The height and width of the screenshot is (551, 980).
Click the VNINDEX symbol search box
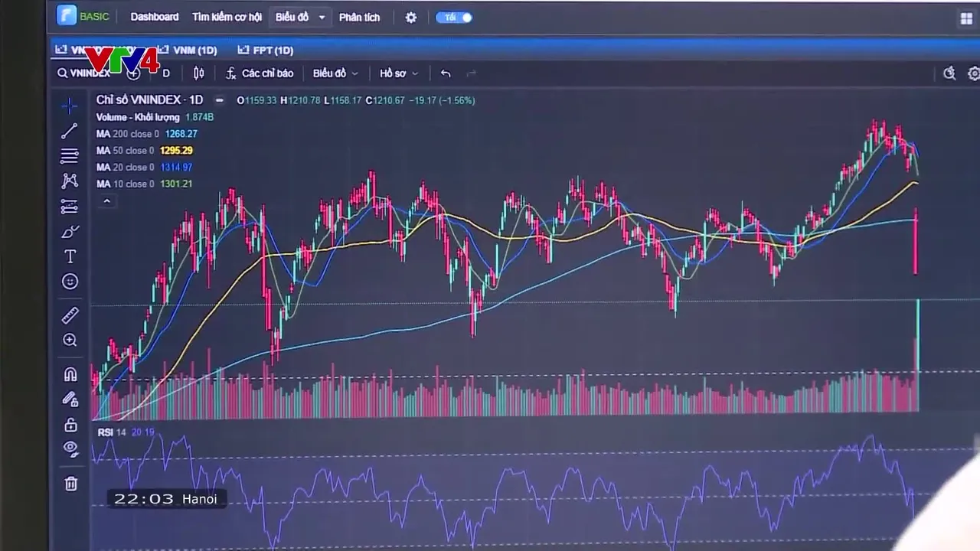pos(84,73)
